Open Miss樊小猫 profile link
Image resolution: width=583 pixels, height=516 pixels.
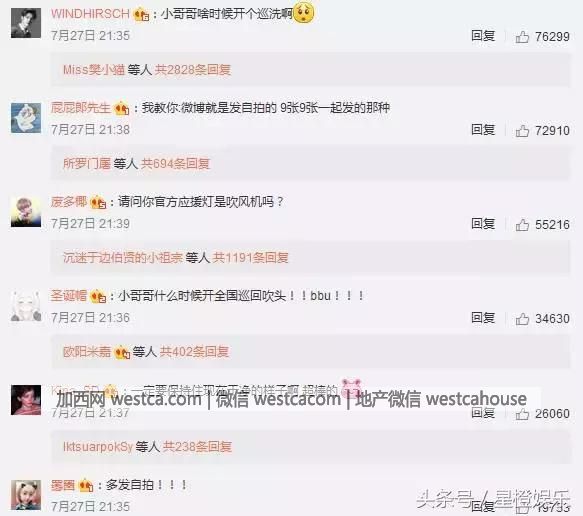pos(94,70)
